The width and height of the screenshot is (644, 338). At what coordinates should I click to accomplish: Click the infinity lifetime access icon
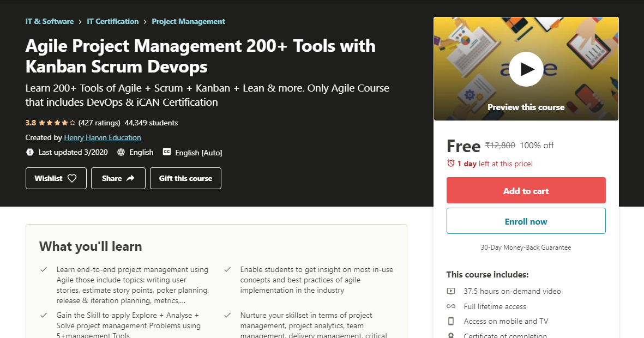point(451,306)
